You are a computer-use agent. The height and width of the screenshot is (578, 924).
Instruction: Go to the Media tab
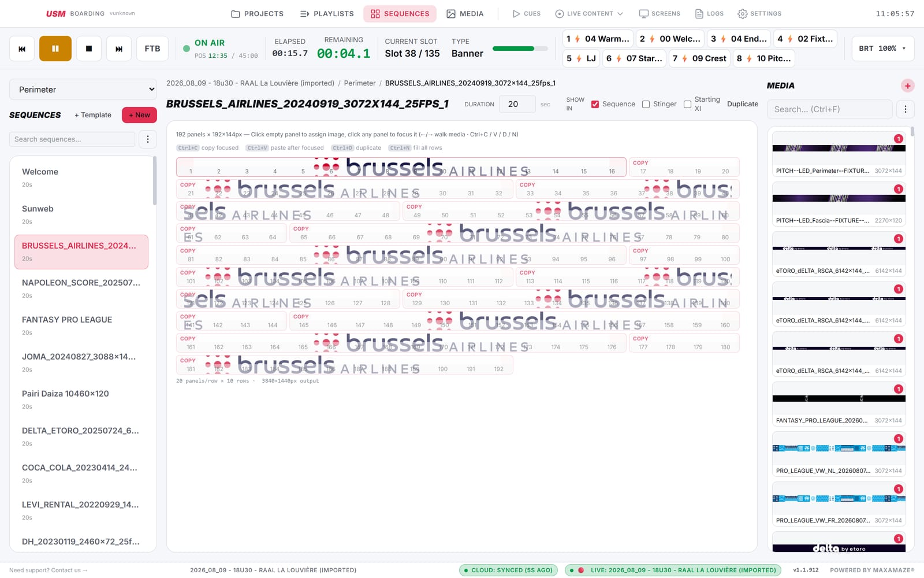(x=465, y=13)
